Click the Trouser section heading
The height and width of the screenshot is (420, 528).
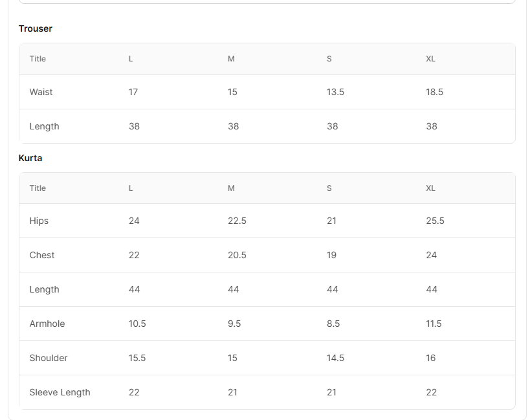(36, 28)
